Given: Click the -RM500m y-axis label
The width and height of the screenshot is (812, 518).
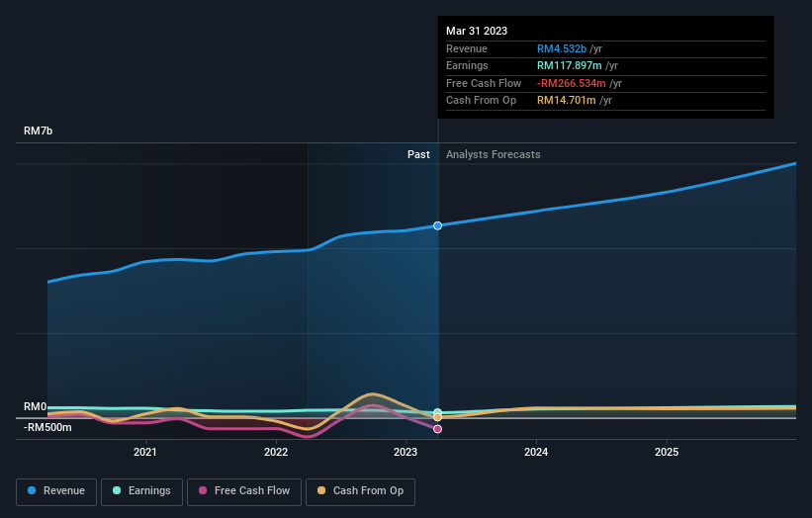Looking at the screenshot, I should click(x=47, y=427).
